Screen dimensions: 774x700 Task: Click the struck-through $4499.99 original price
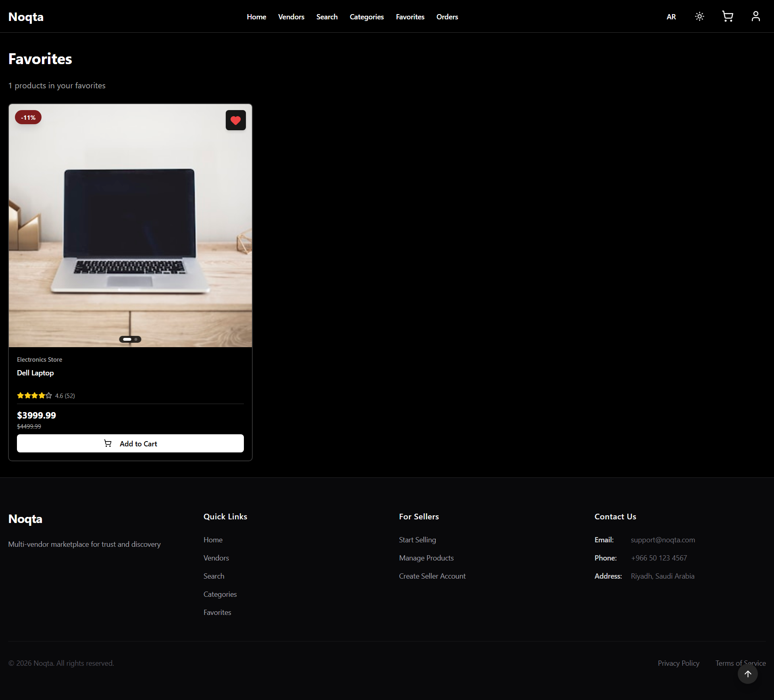point(29,427)
